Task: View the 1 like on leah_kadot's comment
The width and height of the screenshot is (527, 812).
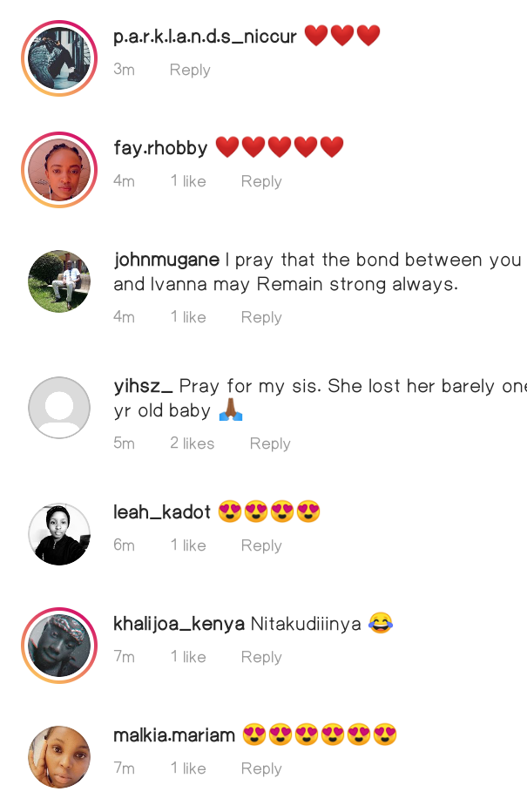Action: 188,545
